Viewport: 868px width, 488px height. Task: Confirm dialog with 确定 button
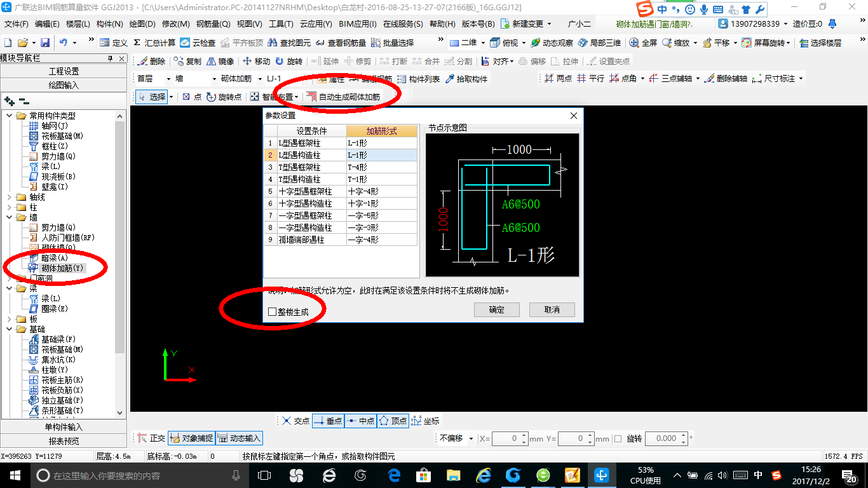(x=497, y=309)
